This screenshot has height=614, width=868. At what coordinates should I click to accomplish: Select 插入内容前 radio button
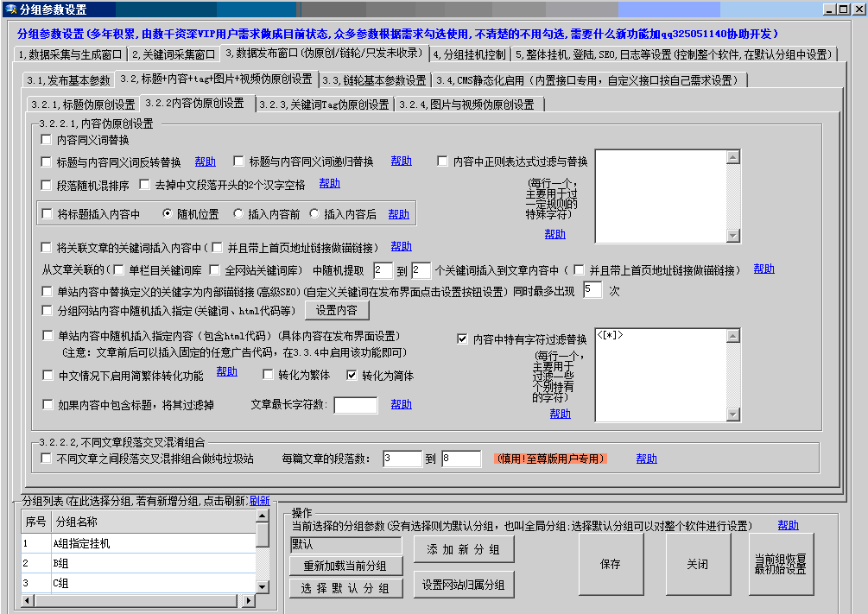coord(238,214)
